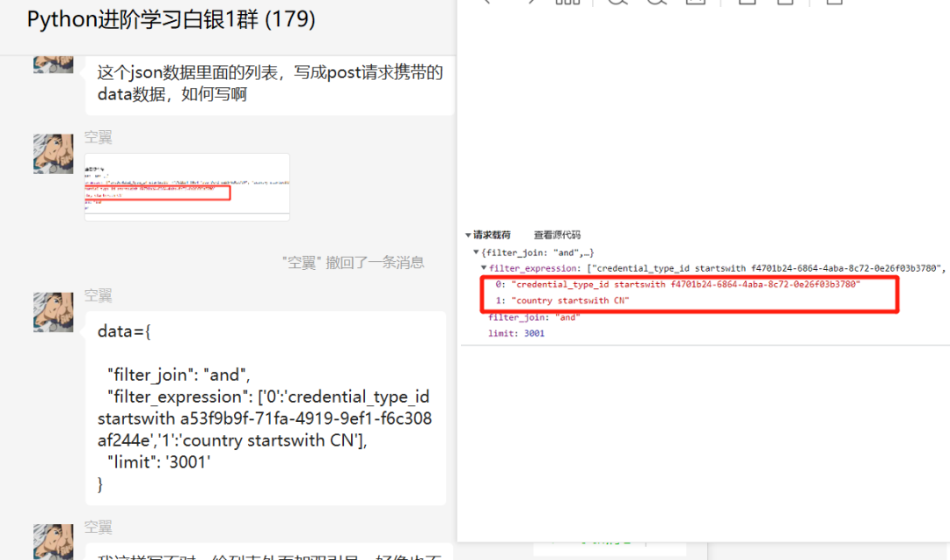The width and height of the screenshot is (950, 560).
Task: Click row 1: "country startswith CN"
Action: [562, 301]
